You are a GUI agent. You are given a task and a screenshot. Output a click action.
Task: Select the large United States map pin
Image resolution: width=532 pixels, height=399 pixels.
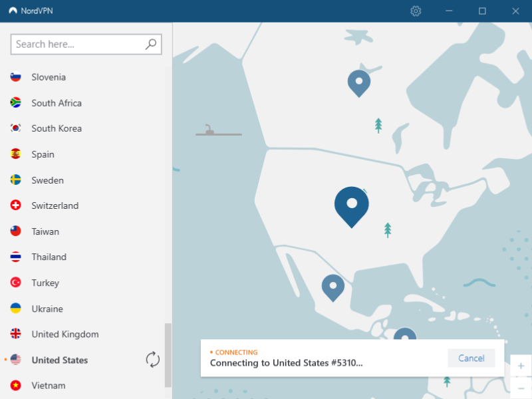(352, 206)
